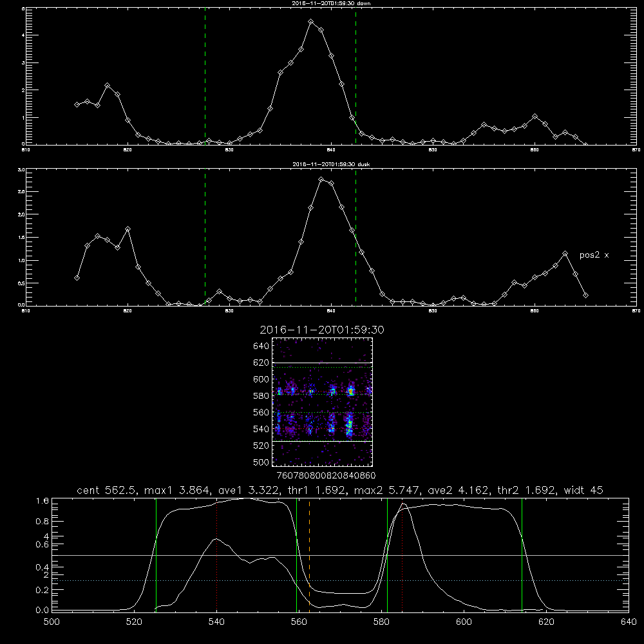
Task: Click the green vertical line near 525 in bottom plot
Action: [x=156, y=555]
